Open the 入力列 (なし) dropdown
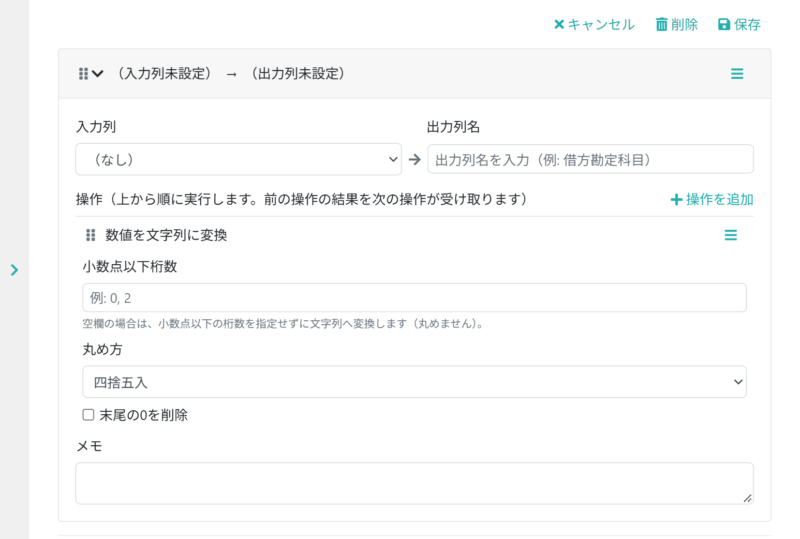This screenshot has height=539, width=800. click(x=238, y=159)
